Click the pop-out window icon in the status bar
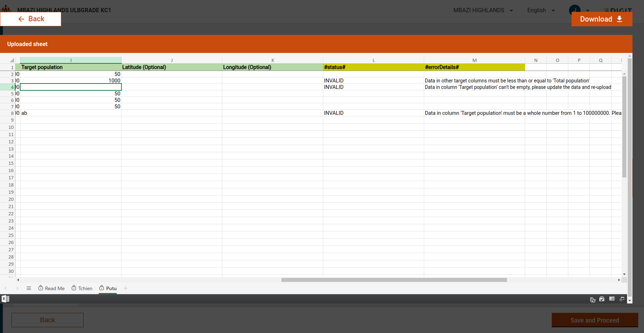The height and width of the screenshot is (333, 644). click(x=622, y=299)
